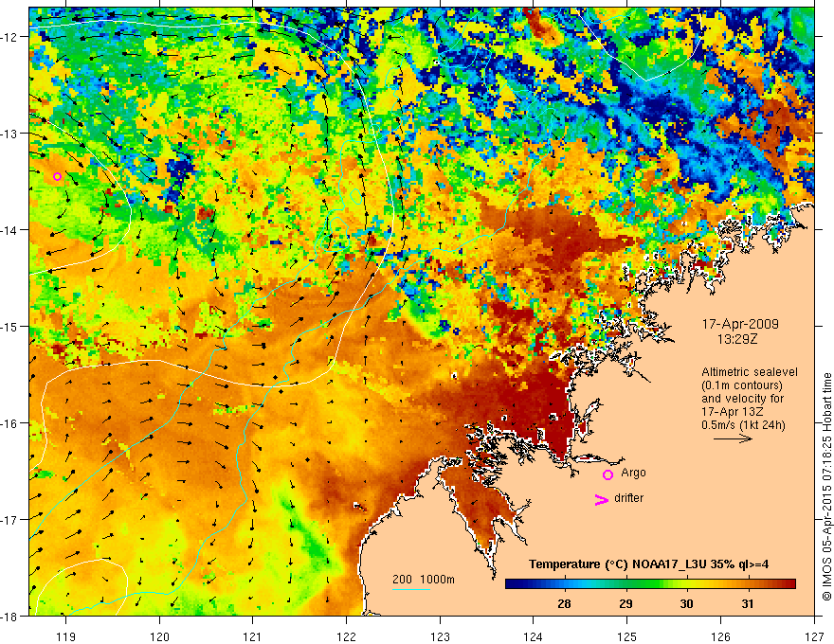Click the Temperature NOAA17_L3U title text
Viewport: 834px width, 644px height.
click(x=648, y=564)
